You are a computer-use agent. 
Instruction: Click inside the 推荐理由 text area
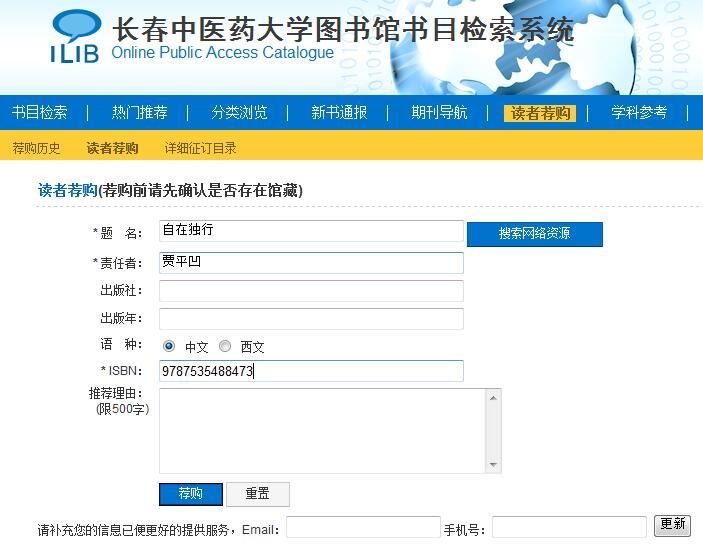pos(322,431)
